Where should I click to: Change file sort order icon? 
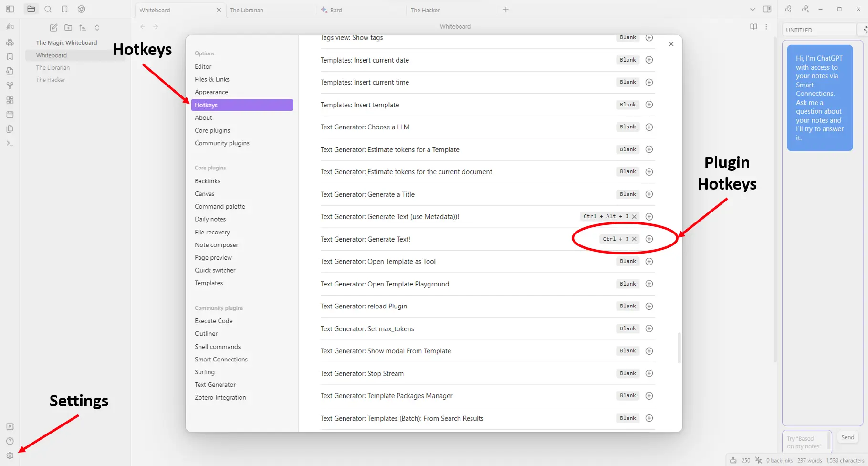click(83, 28)
